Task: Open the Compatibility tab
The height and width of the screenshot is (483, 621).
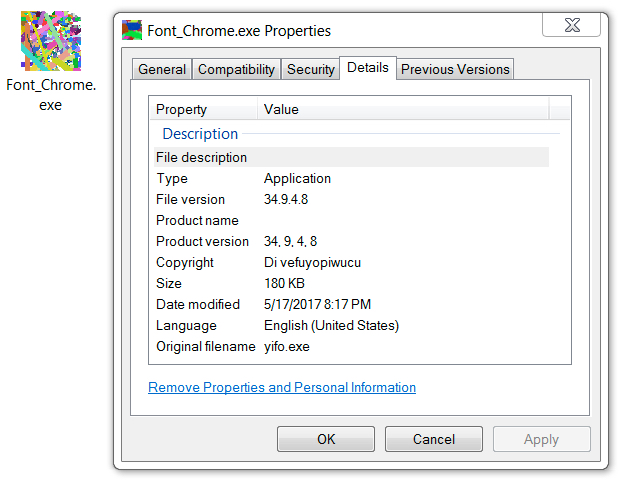Action: [236, 69]
